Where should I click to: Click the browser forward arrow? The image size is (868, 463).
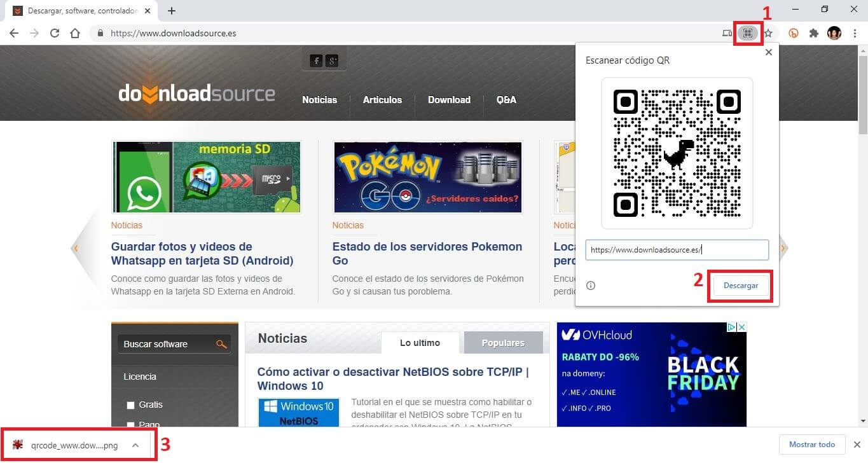pos(34,33)
